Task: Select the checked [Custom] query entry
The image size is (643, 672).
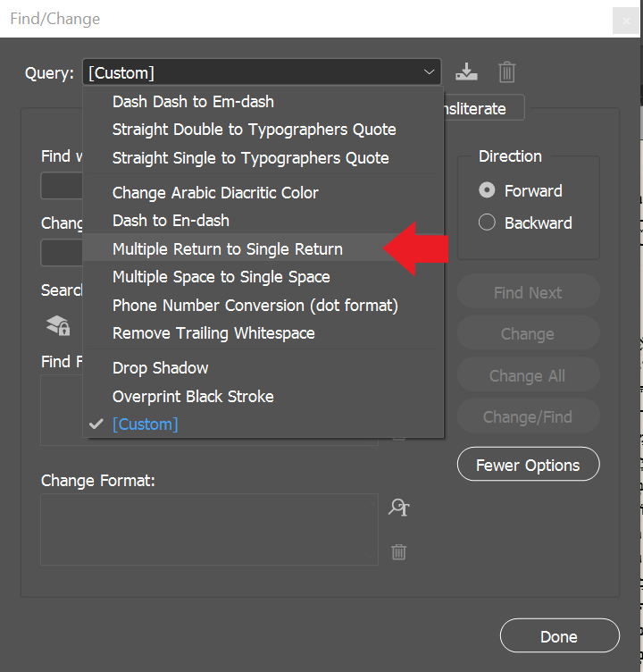Action: [145, 424]
